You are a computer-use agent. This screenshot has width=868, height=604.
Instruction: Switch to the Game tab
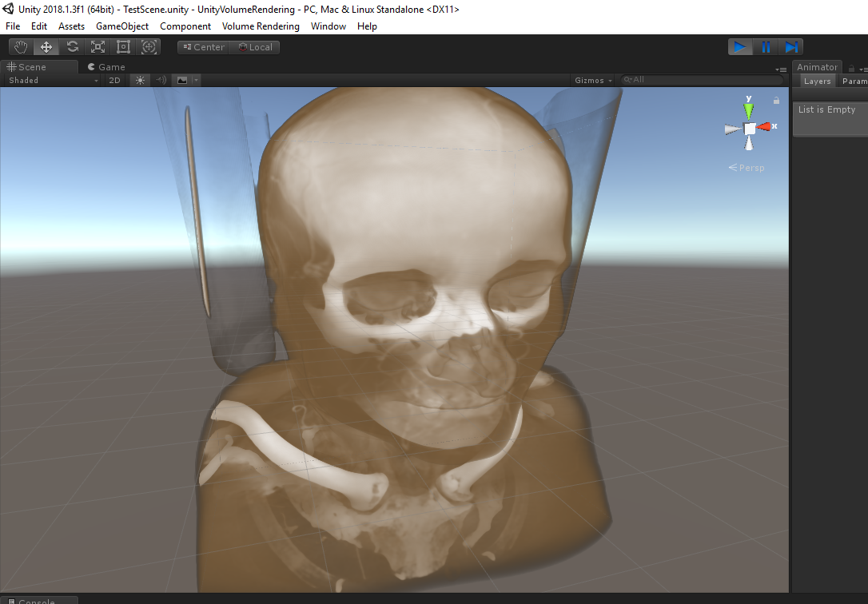pyautogui.click(x=107, y=67)
